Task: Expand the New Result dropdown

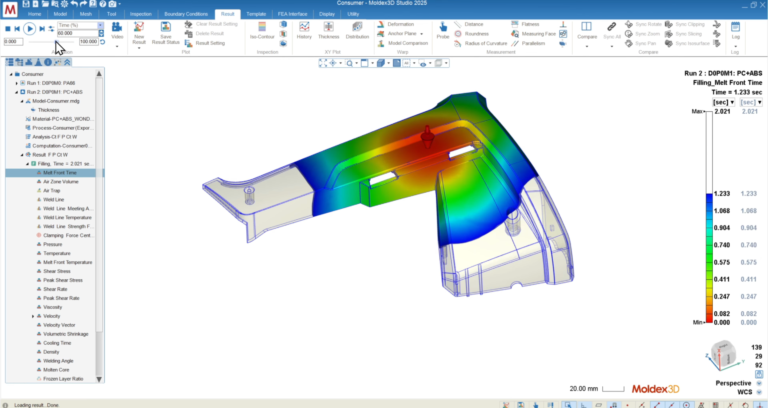Action: click(139, 48)
